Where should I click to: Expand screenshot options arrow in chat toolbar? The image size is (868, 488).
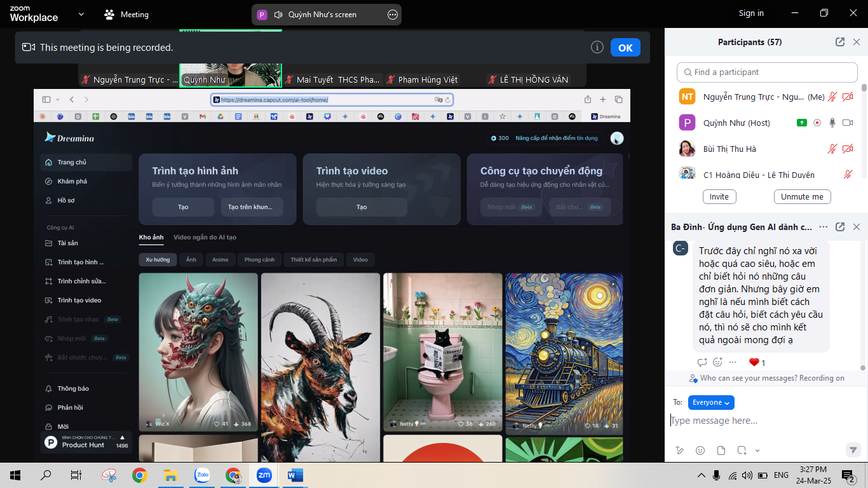(757, 451)
